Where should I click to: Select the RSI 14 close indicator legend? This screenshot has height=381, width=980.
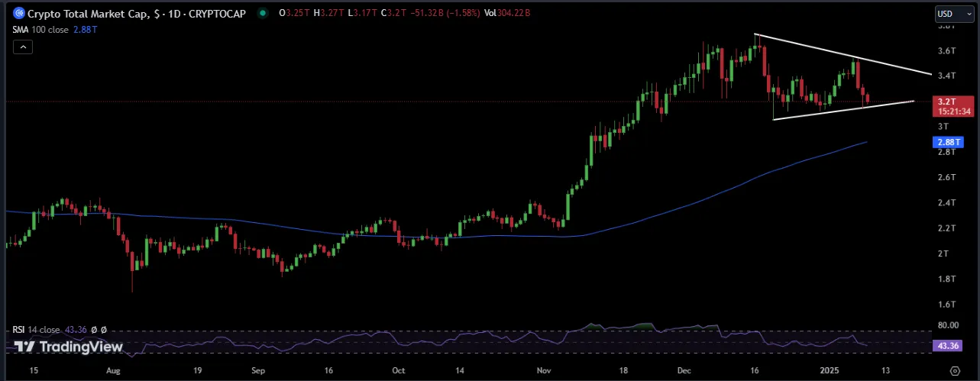60,330
